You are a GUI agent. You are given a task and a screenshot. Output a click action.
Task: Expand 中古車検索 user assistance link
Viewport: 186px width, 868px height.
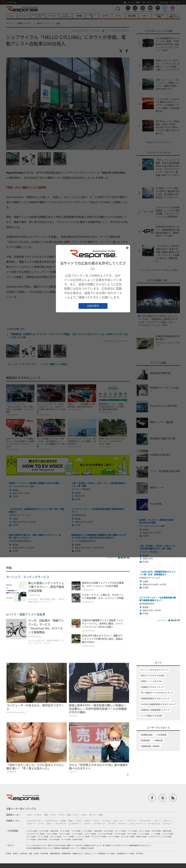161,735
